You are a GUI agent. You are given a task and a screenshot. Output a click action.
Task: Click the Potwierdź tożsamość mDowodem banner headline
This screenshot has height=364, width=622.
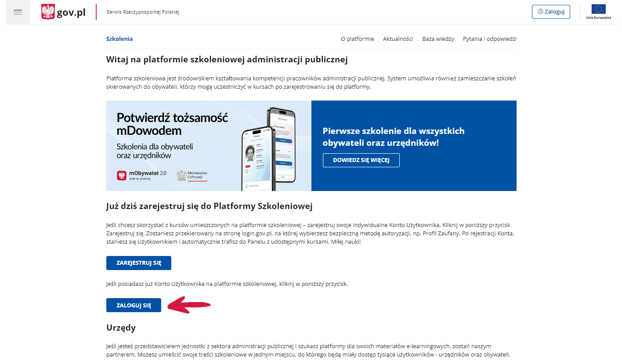pyautogui.click(x=172, y=124)
